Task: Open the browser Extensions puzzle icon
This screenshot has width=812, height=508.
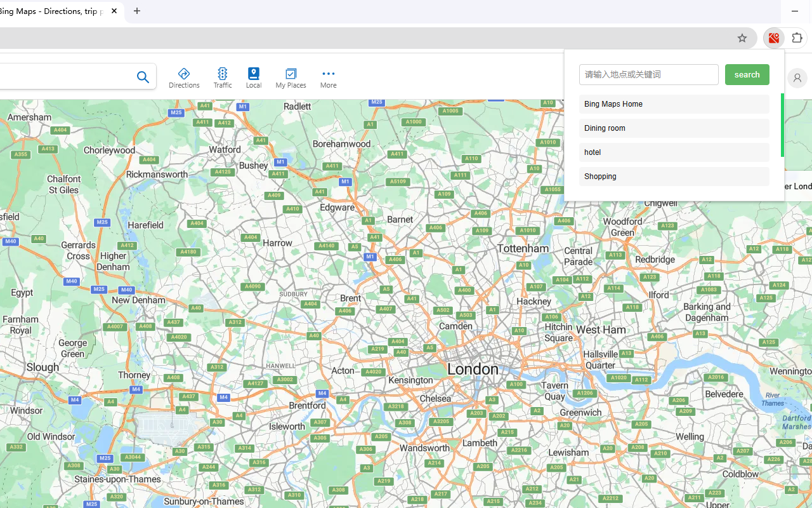Action: click(x=797, y=38)
